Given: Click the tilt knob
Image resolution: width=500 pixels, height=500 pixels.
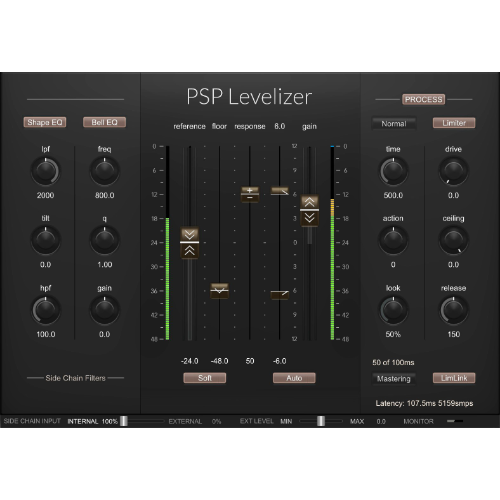Looking at the screenshot, I should click(45, 240).
